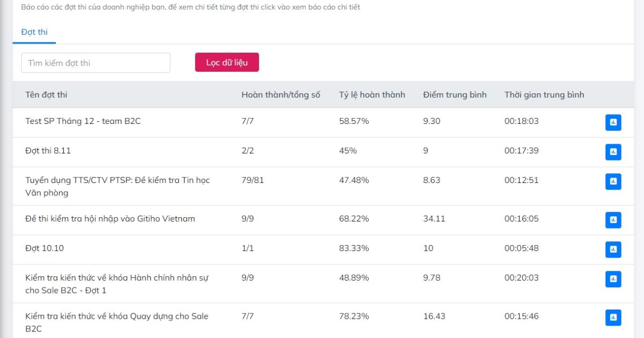The image size is (644, 338).
Task: Open report icon for Gitiho Vietnam exam
Action: coord(613,220)
